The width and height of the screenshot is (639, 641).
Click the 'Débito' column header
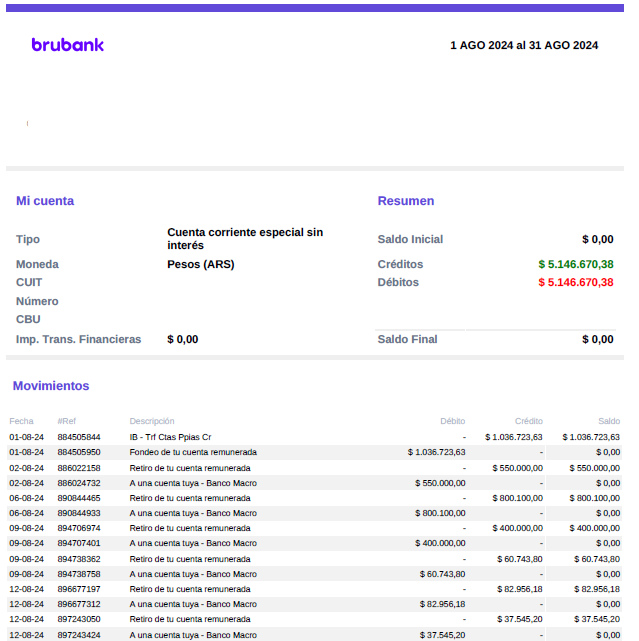pos(453,421)
